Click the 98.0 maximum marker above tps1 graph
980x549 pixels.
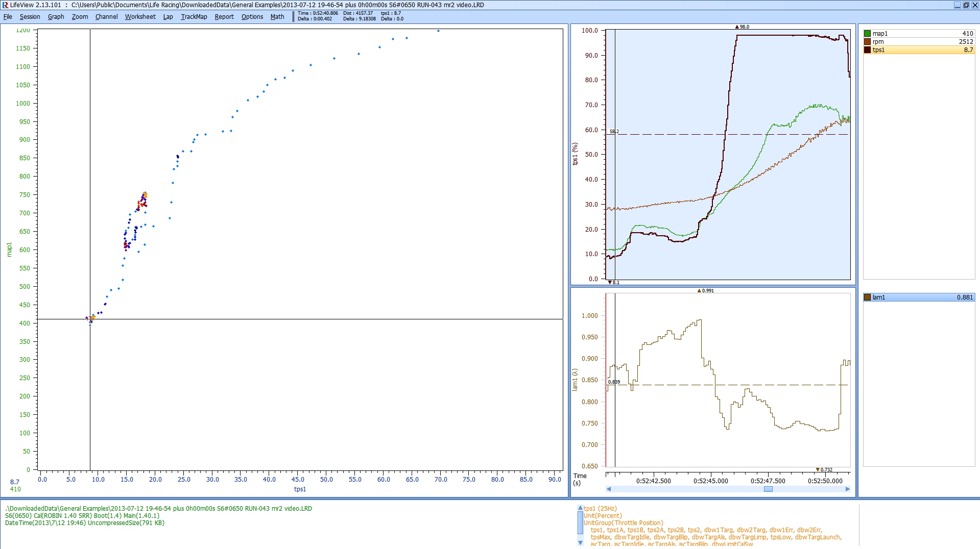coord(742,27)
